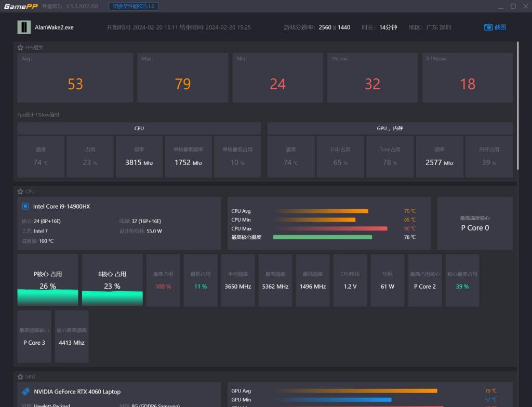
Task: Minimize the GamePP window
Action: pyautogui.click(x=500, y=6)
